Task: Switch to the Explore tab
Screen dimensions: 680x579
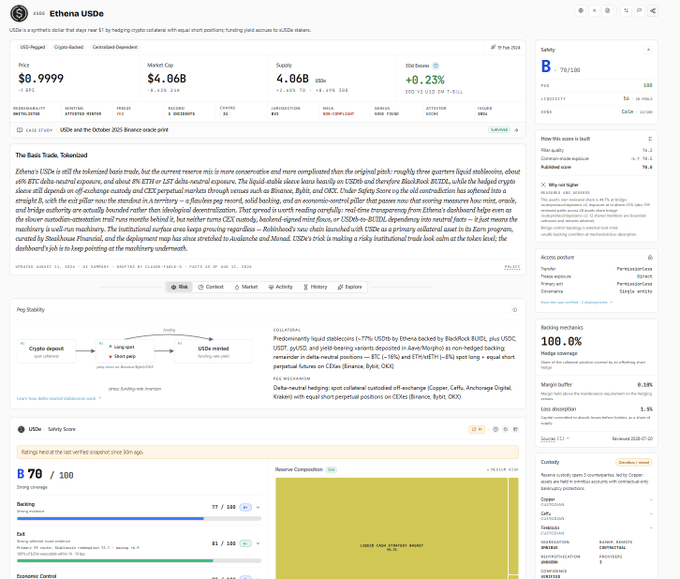Action: 350,287
